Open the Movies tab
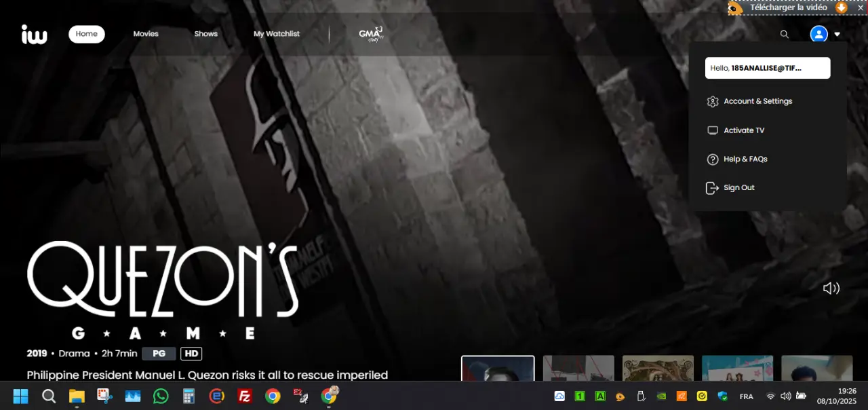Image resolution: width=868 pixels, height=410 pixels. (x=146, y=34)
